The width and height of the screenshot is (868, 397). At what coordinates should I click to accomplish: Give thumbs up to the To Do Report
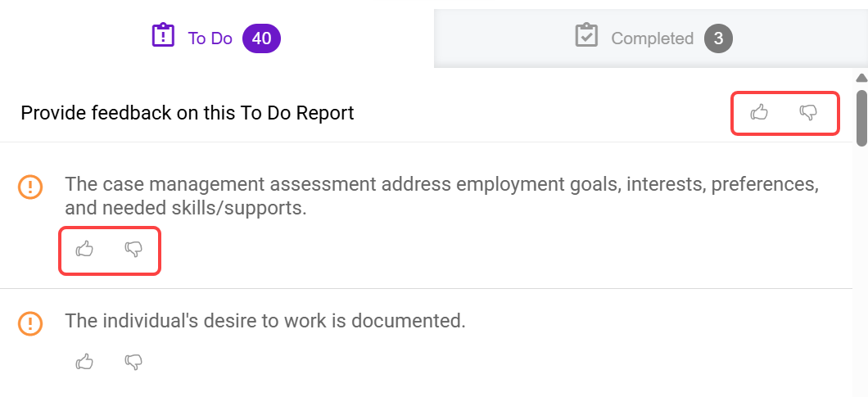point(759,112)
